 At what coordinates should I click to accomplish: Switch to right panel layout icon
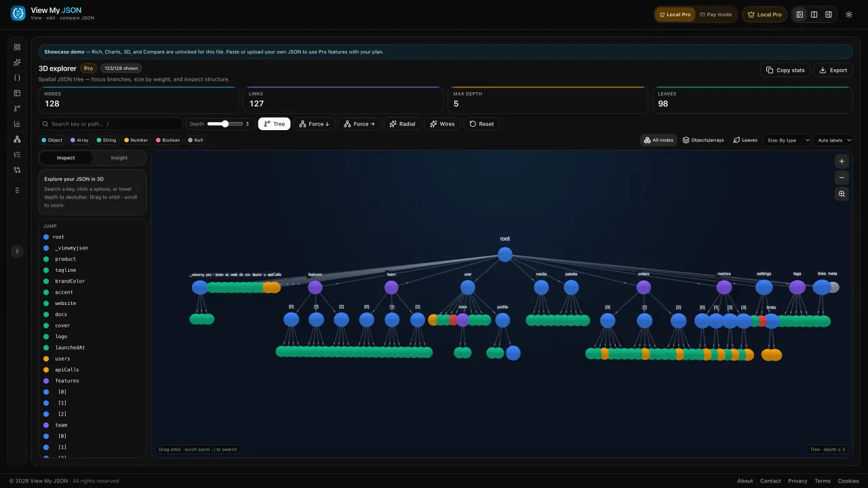[829, 14]
